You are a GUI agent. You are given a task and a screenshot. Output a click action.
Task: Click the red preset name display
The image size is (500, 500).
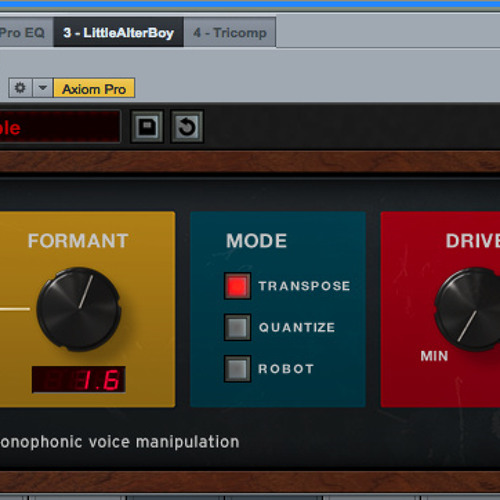click(59, 127)
